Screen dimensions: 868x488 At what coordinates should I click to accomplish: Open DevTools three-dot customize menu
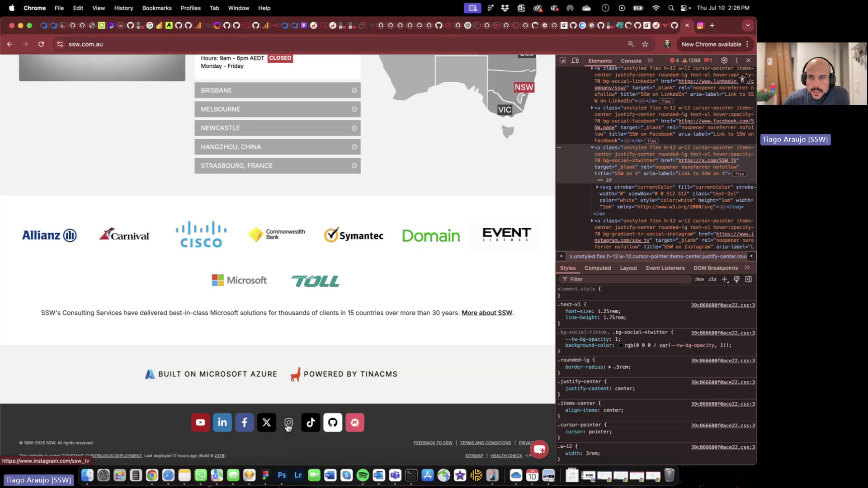pyautogui.click(x=736, y=60)
